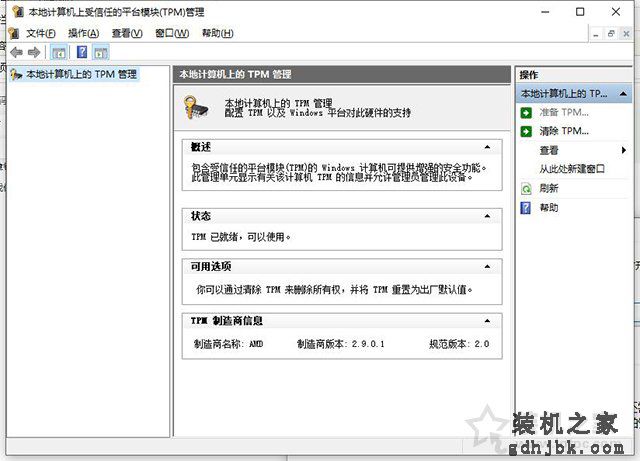Expand the 查看 submenu arrow in actions
The image size is (640, 461).
(623, 150)
